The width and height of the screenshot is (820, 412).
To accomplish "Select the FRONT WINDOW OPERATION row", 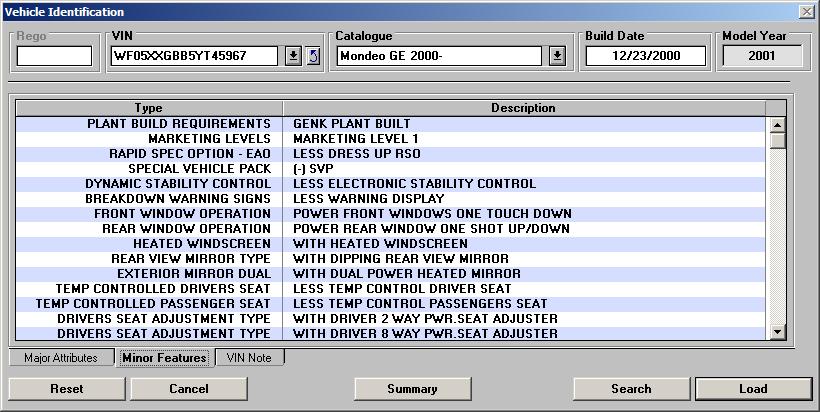I will [390, 214].
